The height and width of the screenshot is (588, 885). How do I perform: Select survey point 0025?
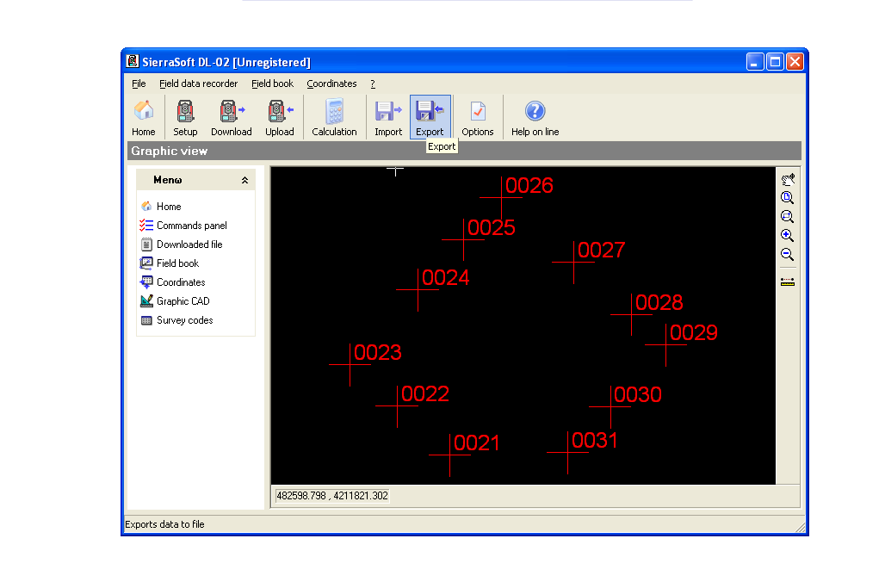463,240
